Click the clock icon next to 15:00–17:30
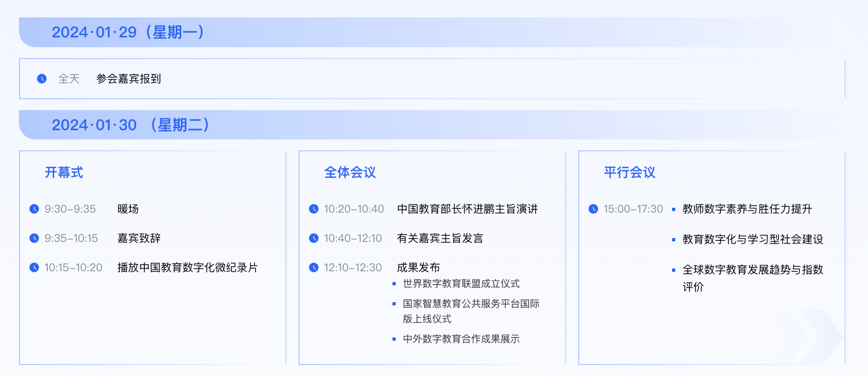 593,209
